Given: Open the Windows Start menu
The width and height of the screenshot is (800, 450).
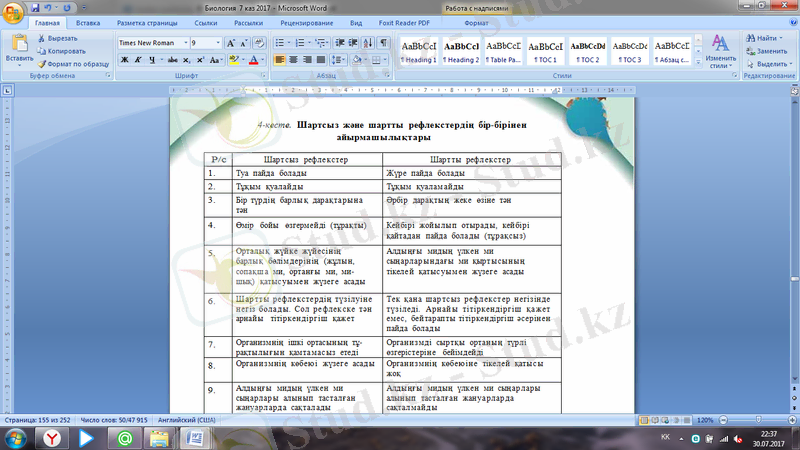Looking at the screenshot, I should 14,438.
